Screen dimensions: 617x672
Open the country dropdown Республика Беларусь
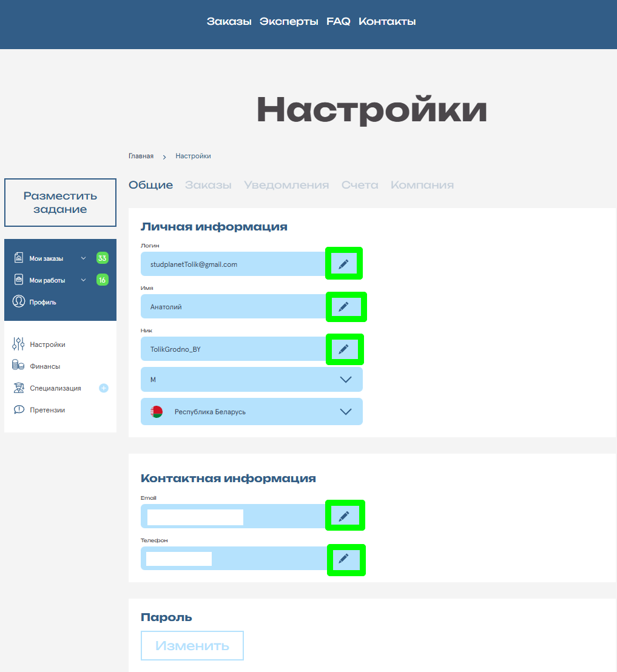[x=251, y=412]
